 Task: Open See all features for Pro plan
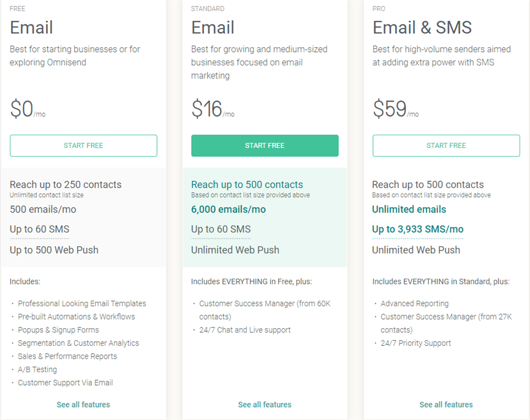(446, 405)
